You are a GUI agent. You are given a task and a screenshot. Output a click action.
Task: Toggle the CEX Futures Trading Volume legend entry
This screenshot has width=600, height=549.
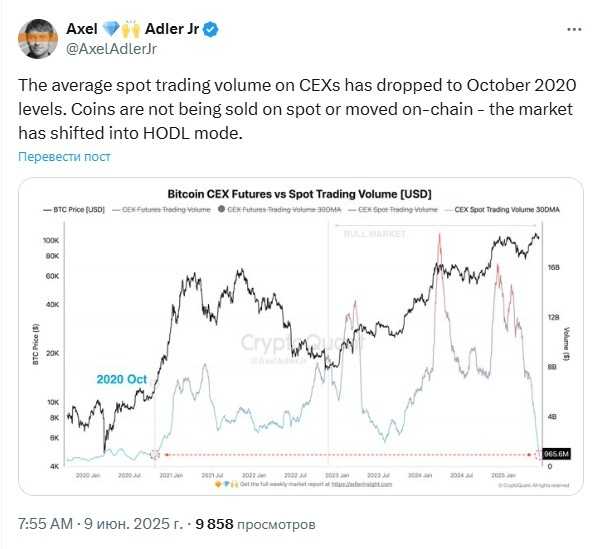(161, 210)
